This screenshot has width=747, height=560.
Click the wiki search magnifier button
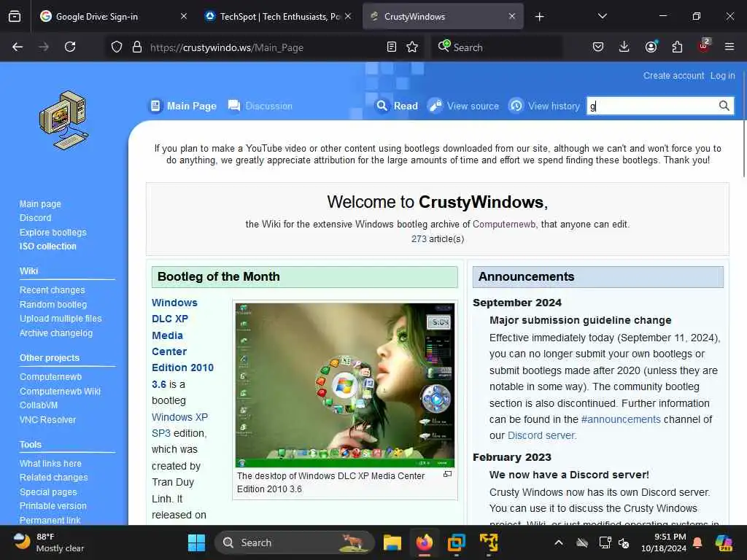(x=724, y=106)
